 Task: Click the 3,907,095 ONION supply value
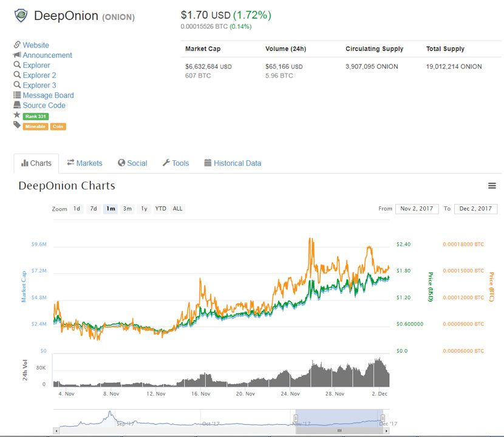[372, 67]
